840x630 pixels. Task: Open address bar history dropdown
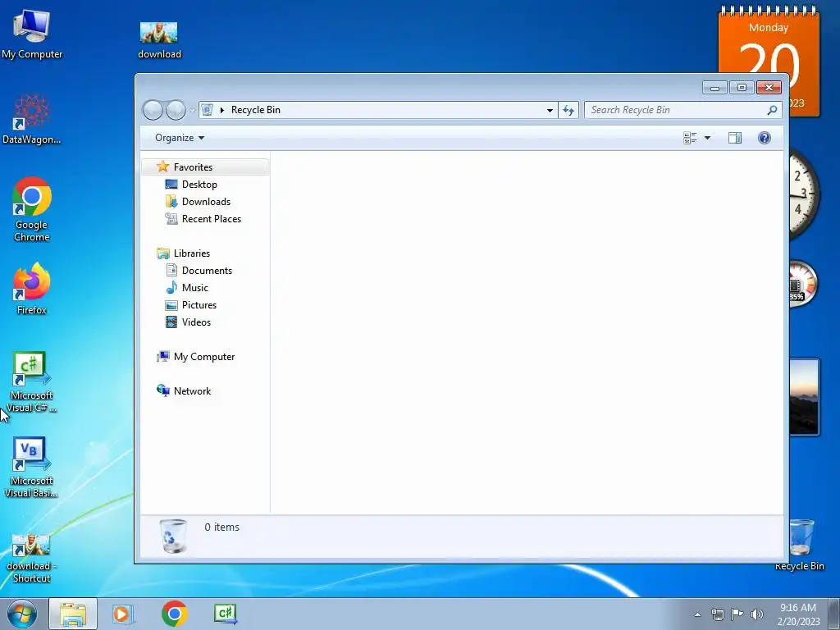[550, 111]
